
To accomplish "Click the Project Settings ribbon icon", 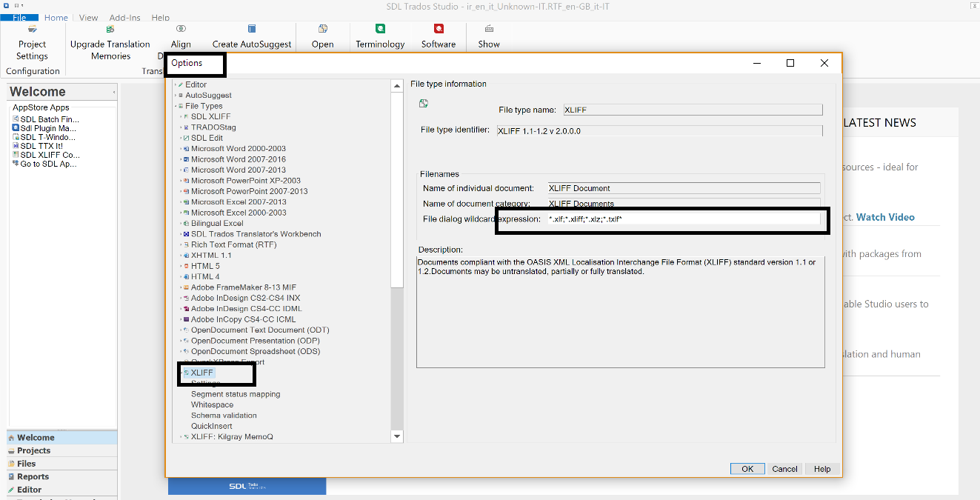I will tap(32, 29).
